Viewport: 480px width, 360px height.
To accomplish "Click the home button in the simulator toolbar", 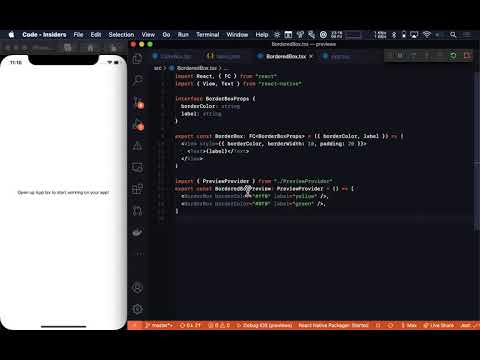I will coord(90,48).
